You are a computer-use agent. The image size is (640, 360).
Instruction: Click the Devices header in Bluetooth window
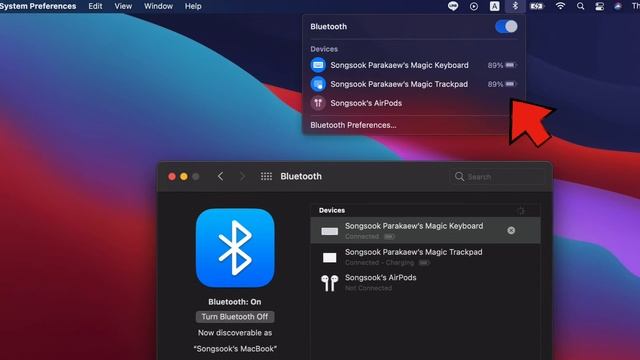tap(332, 210)
